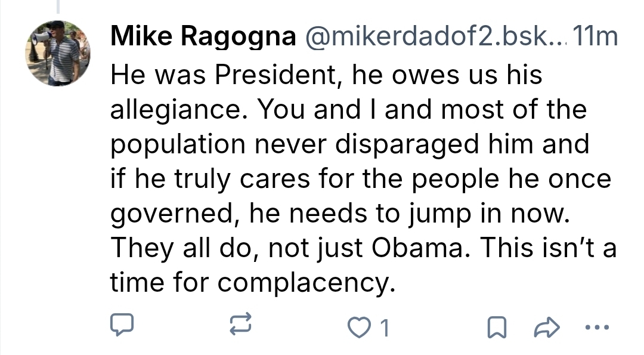Click the display name Mike Ragogna
Screen dimensions: 644x355
click(203, 38)
